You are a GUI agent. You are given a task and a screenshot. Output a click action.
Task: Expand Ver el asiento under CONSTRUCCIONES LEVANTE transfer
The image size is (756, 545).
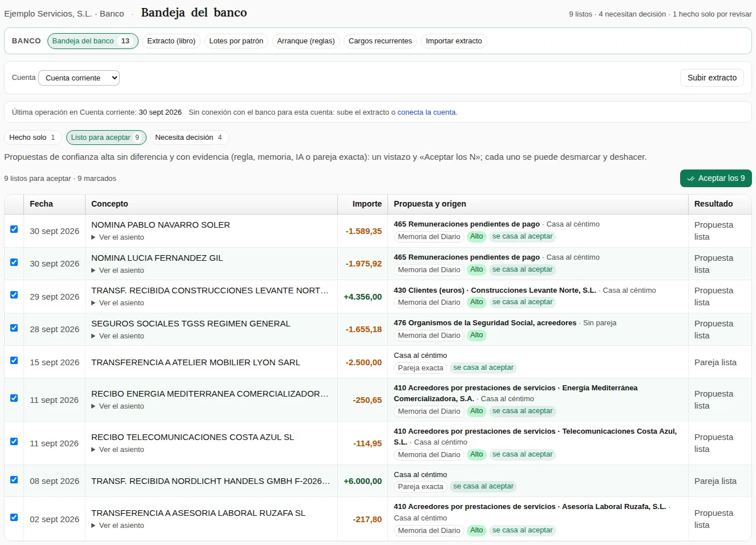coord(118,303)
